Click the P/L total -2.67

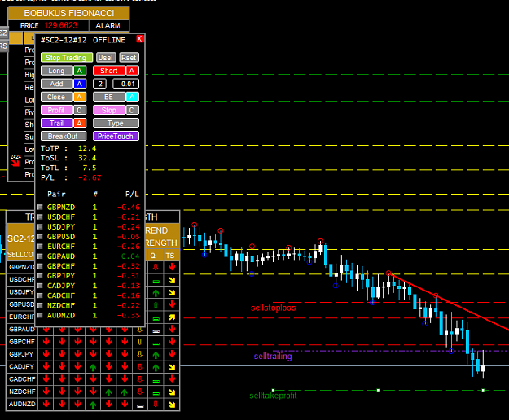[x=90, y=177]
